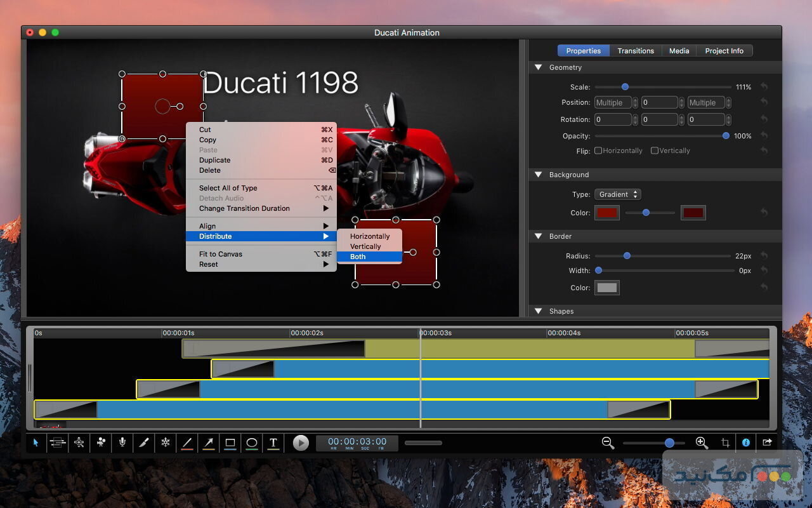Image resolution: width=812 pixels, height=508 pixels.
Task: Select the microphone audio recording tool
Action: (122, 443)
